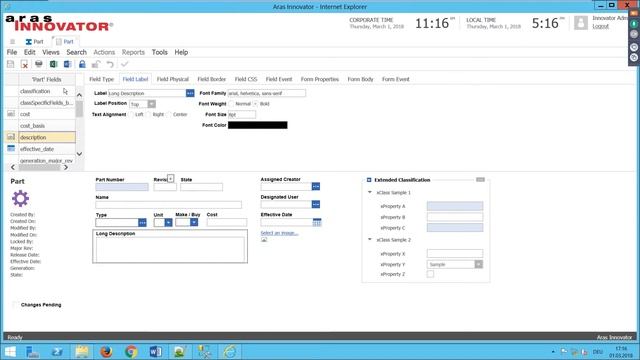Image resolution: width=640 pixels, height=360 pixels.
Task: Click in the Part Number field
Action: [x=122, y=187]
